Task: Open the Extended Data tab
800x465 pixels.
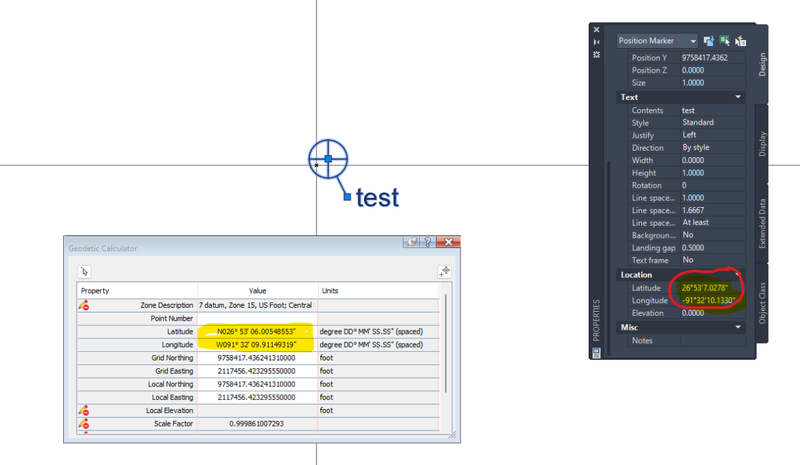Action: tap(762, 220)
